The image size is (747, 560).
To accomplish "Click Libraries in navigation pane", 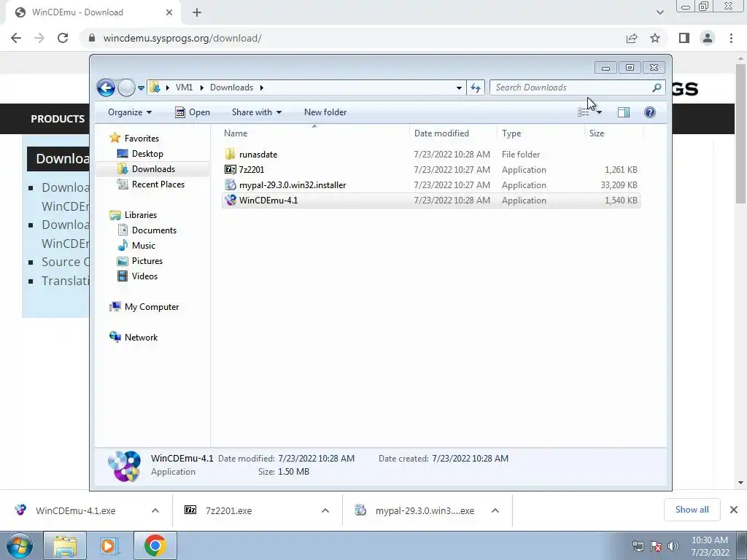I will [x=141, y=215].
